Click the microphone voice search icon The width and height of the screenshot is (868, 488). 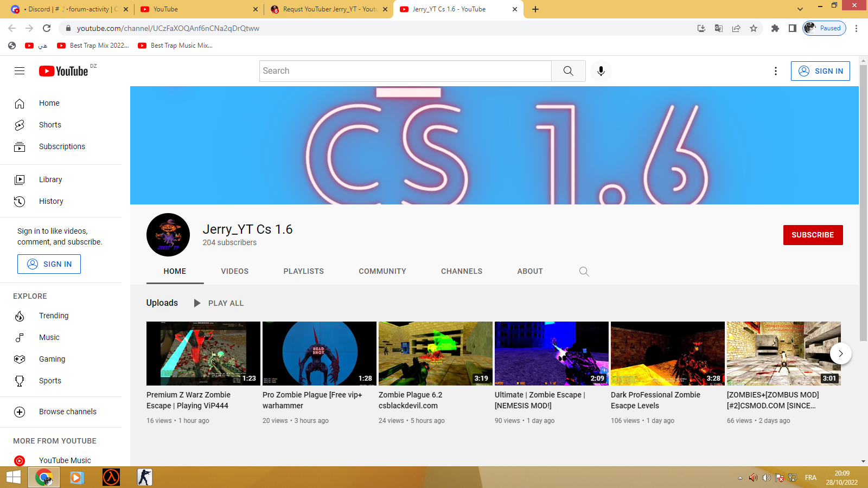pos(601,71)
